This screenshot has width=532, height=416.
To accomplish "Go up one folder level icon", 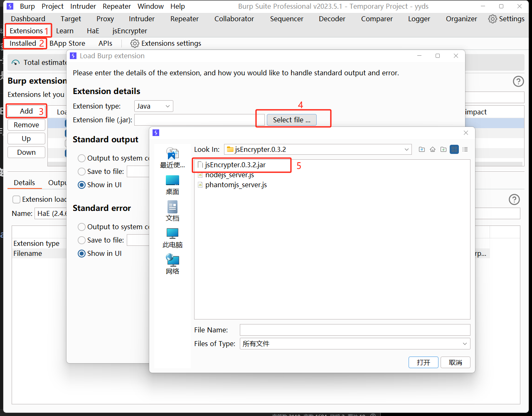I will coord(422,149).
